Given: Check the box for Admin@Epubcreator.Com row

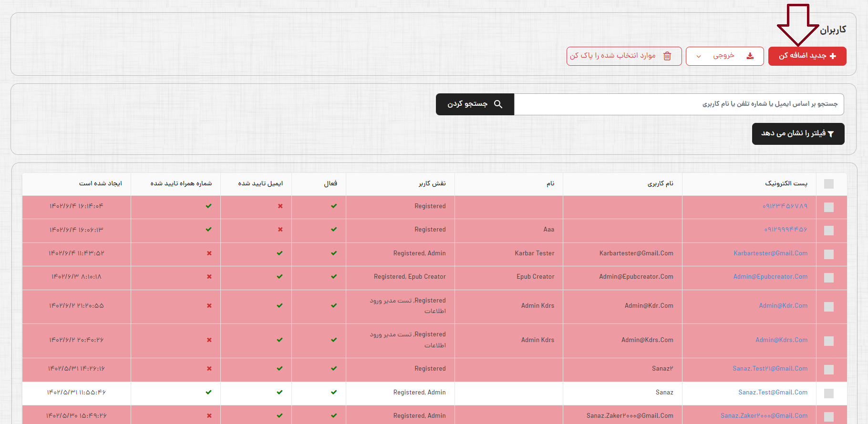Looking at the screenshot, I should point(829,278).
